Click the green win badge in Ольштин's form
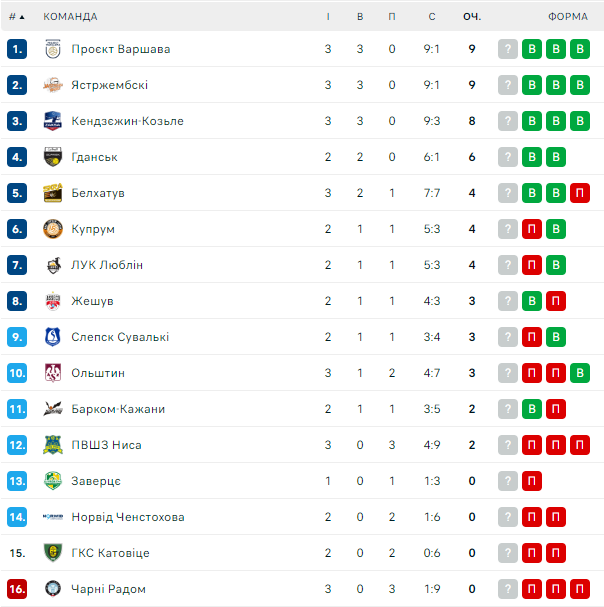This screenshot has width=604, height=607. point(579,373)
